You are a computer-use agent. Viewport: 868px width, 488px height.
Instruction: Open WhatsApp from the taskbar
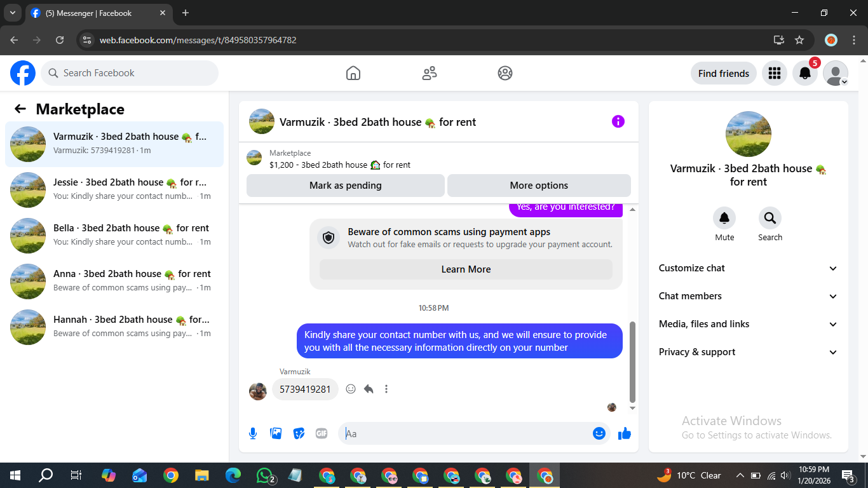pyautogui.click(x=265, y=475)
